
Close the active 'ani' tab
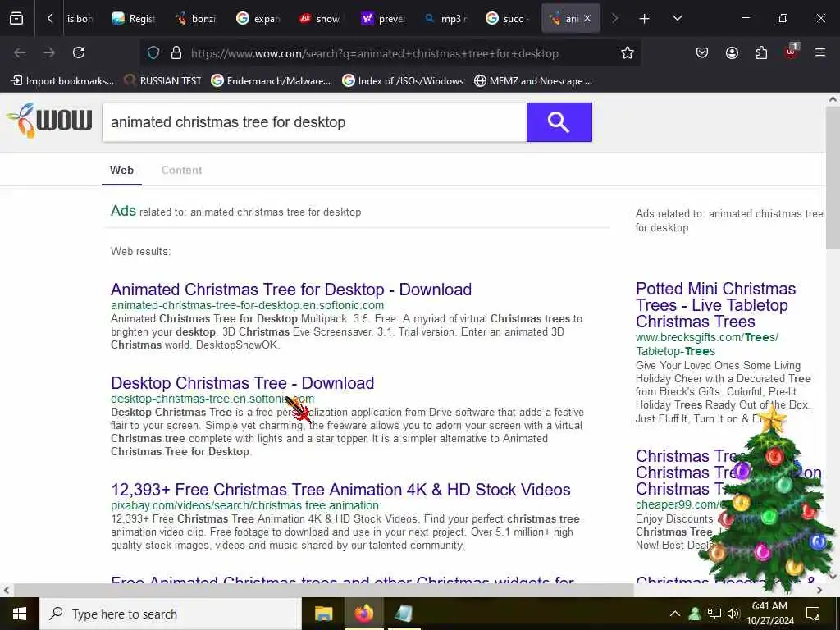click(587, 19)
